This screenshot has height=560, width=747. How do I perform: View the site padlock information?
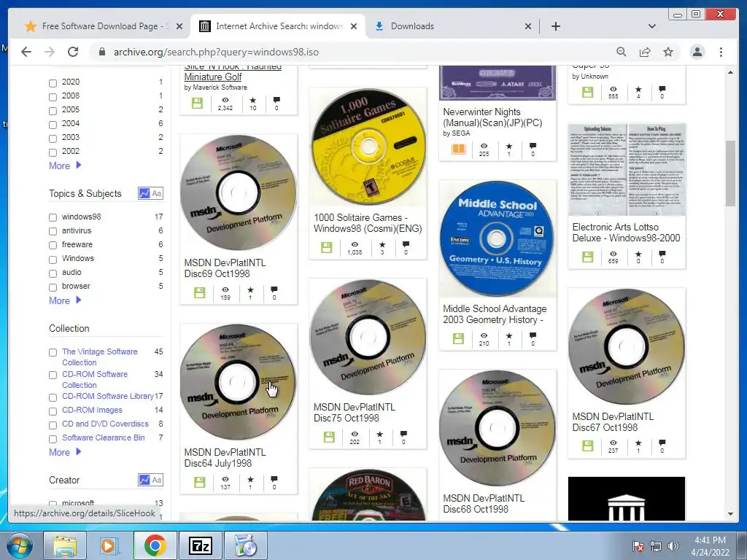coord(101,52)
